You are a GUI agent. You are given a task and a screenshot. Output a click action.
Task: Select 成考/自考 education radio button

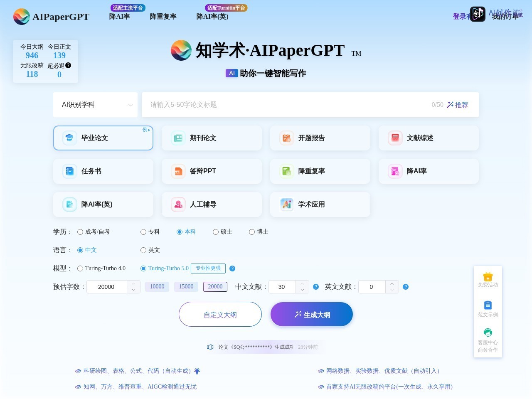[x=80, y=232]
